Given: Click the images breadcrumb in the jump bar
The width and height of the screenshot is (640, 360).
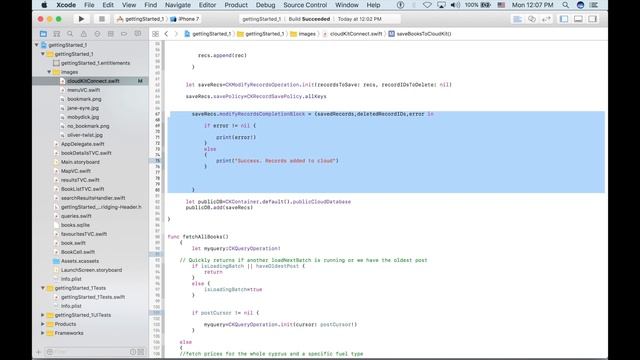Looking at the screenshot, I should click(x=303, y=34).
